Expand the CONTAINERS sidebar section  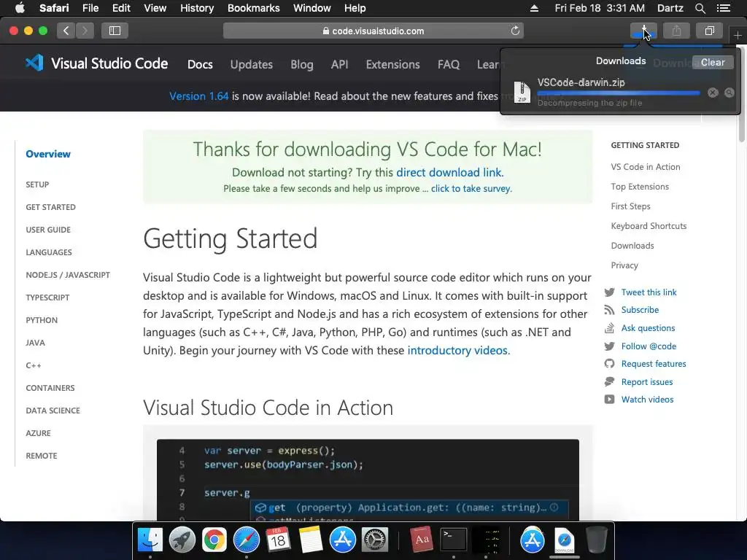(50, 388)
